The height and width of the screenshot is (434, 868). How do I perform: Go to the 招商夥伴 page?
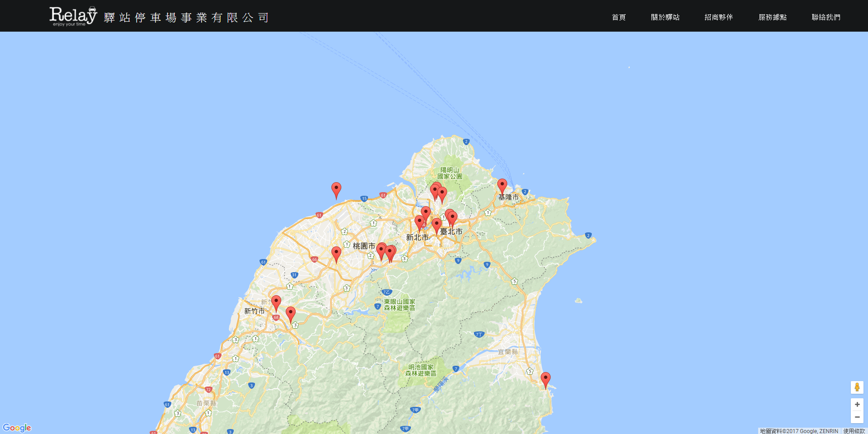click(718, 17)
